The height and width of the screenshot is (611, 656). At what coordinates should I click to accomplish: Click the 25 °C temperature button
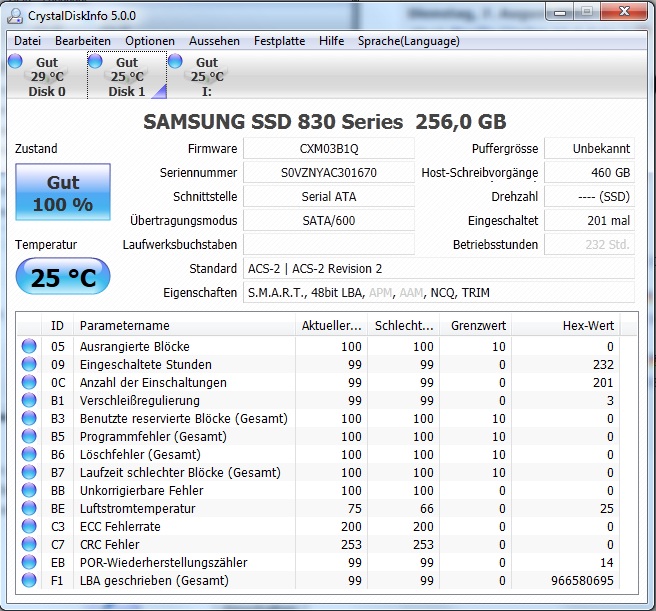point(63,277)
